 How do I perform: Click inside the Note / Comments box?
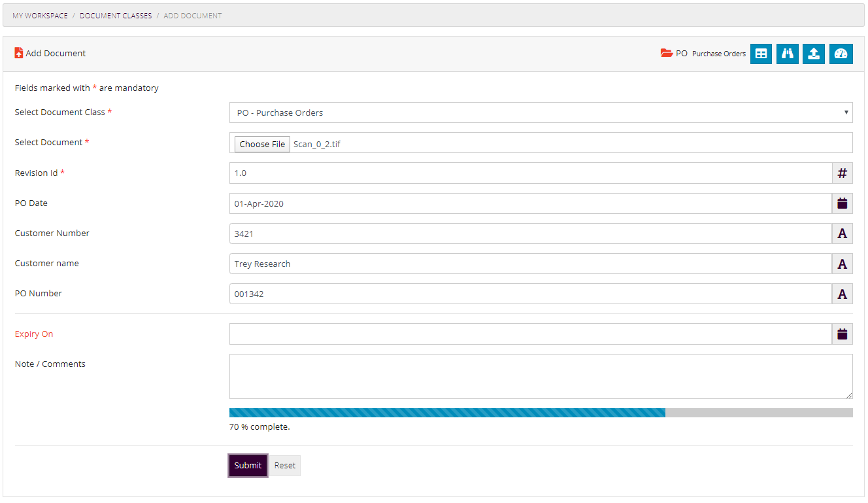click(541, 376)
